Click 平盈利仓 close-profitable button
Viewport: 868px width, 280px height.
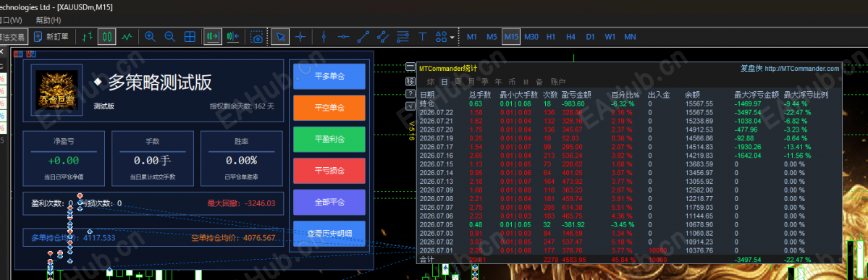[x=329, y=140]
